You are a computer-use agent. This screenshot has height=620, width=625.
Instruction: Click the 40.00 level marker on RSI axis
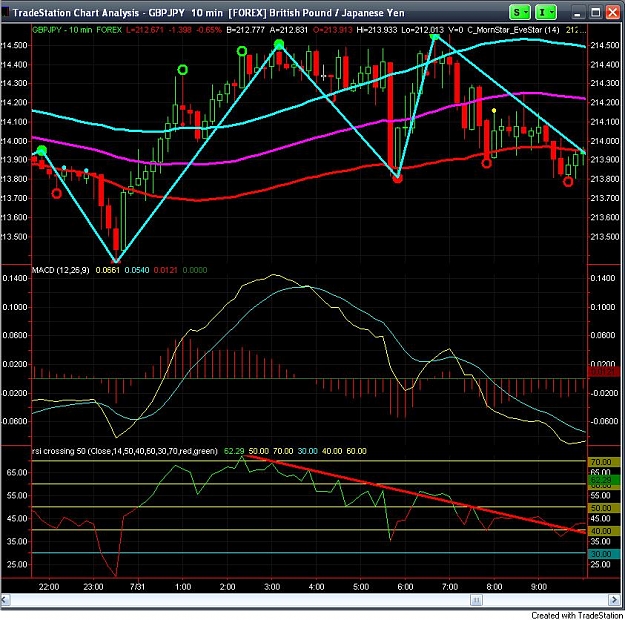click(x=601, y=531)
